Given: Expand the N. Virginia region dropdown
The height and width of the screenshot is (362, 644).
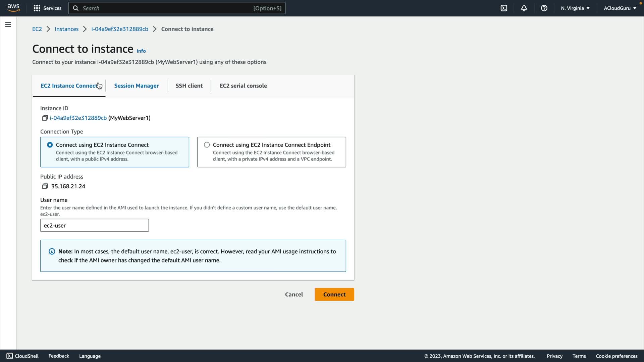Looking at the screenshot, I should (x=575, y=8).
